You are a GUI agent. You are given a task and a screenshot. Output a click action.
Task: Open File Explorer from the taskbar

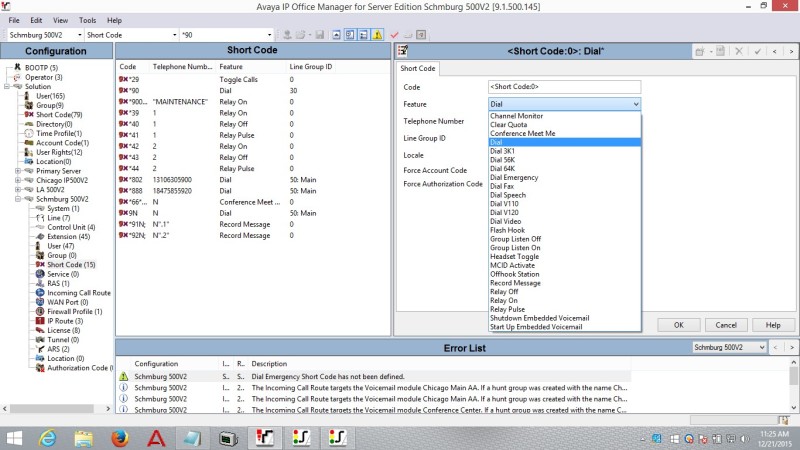84,438
